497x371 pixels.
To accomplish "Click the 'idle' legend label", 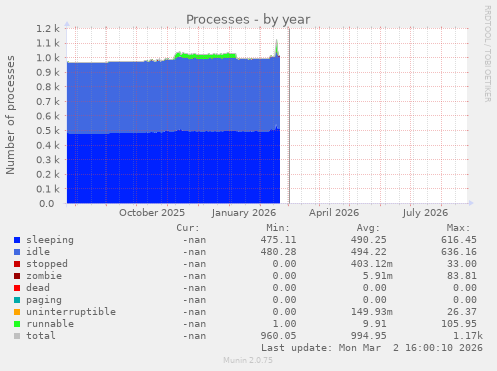I will (38, 252).
